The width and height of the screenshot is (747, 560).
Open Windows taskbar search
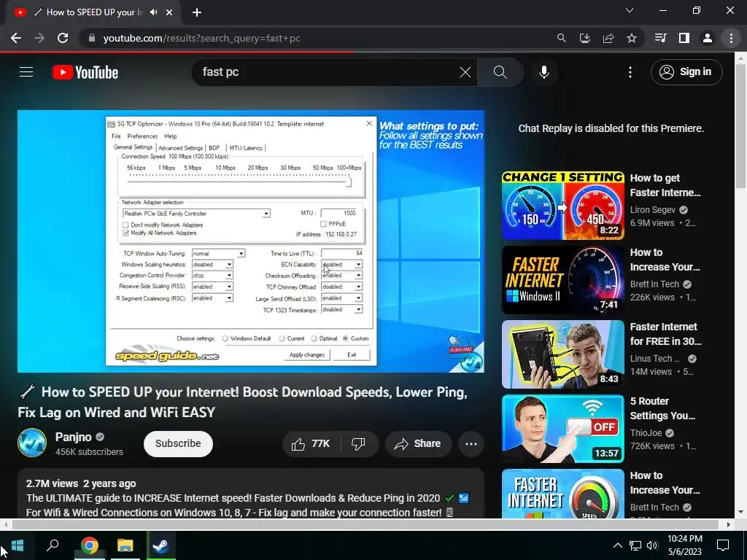[x=53, y=545]
